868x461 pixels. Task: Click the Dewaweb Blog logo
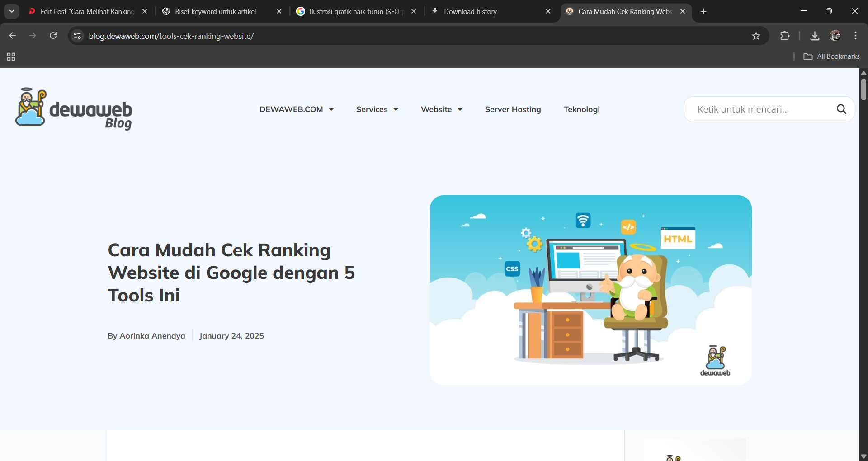(x=74, y=109)
